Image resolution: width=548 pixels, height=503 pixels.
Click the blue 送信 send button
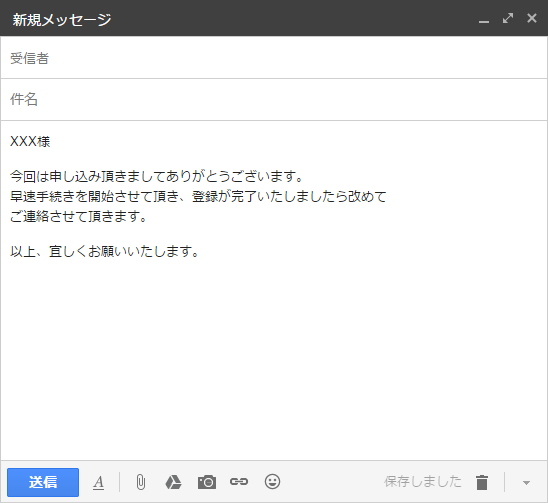(x=43, y=482)
